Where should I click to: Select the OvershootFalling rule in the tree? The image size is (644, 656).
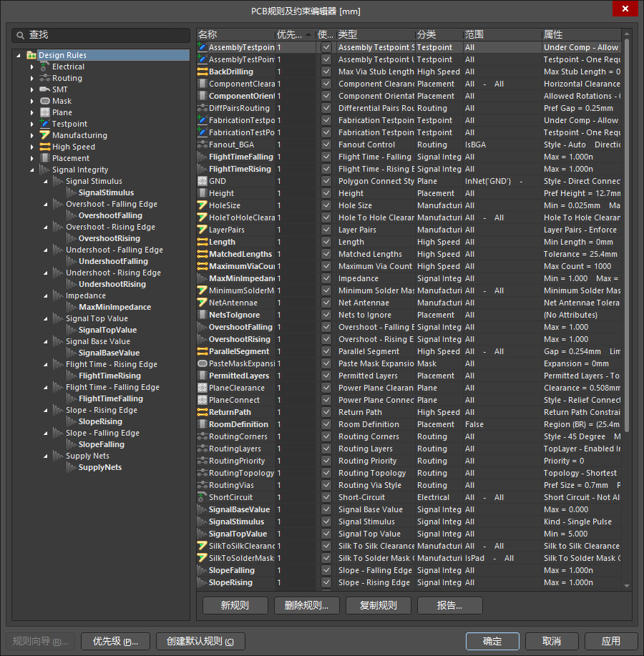click(x=110, y=215)
